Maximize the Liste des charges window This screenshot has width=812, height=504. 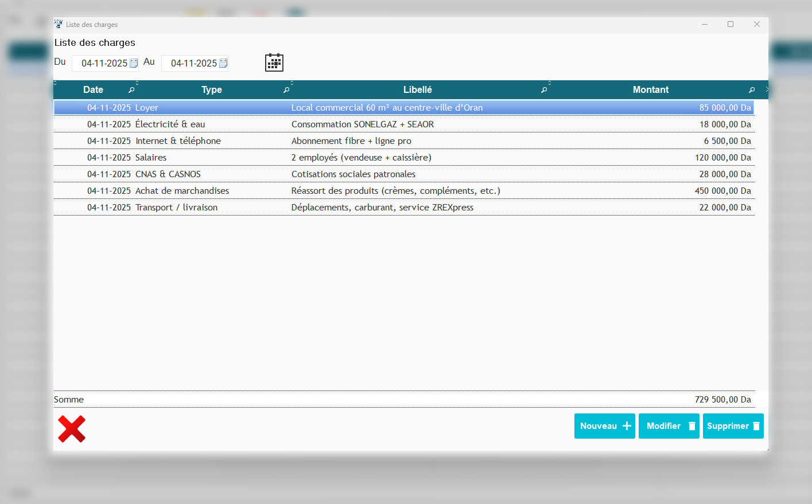(731, 24)
